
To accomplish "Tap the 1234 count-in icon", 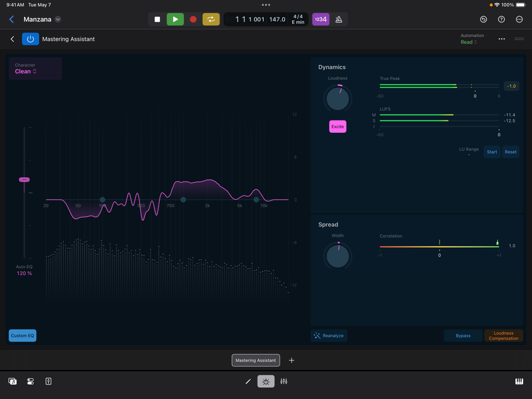I will click(320, 18).
